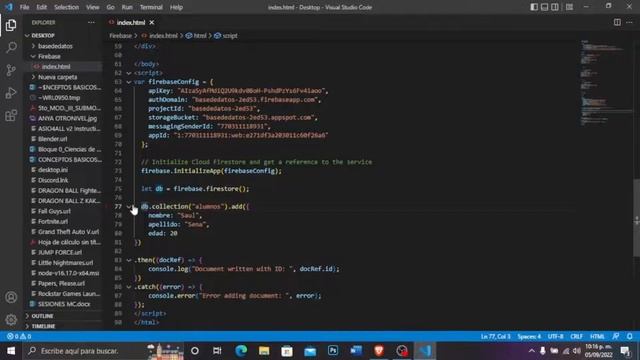
Task: Open Brave browser from the taskbar
Action: click(x=379, y=351)
